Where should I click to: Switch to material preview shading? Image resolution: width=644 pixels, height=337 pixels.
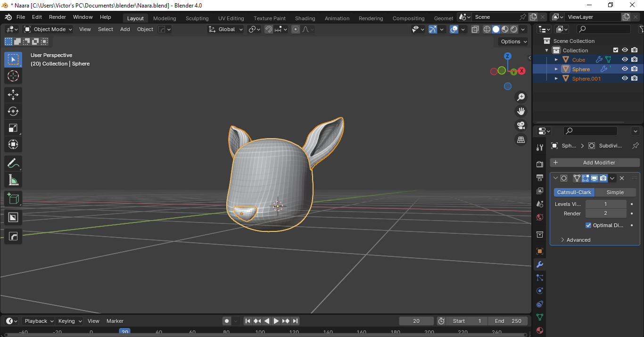pyautogui.click(x=505, y=29)
